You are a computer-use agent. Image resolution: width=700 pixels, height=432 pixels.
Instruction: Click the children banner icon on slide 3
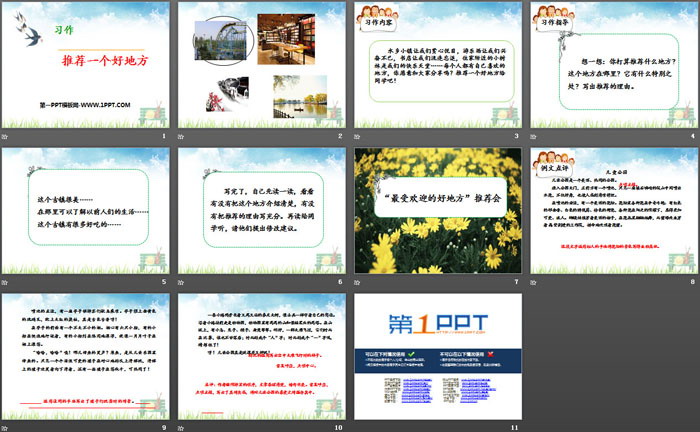(x=376, y=12)
